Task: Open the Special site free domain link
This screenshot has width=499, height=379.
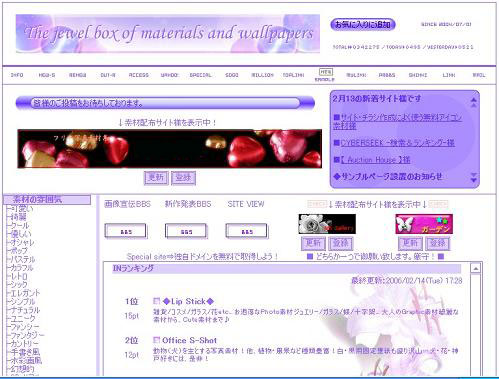Action: (202, 257)
